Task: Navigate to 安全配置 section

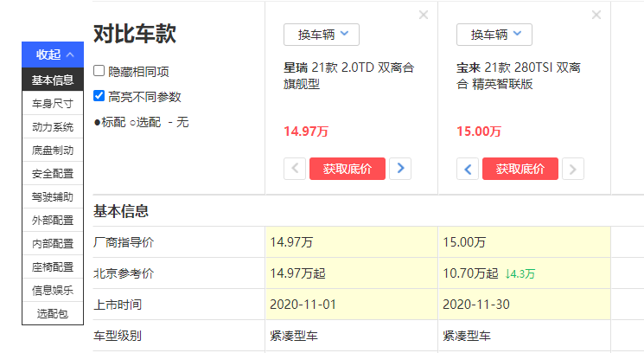Action: pos(53,174)
